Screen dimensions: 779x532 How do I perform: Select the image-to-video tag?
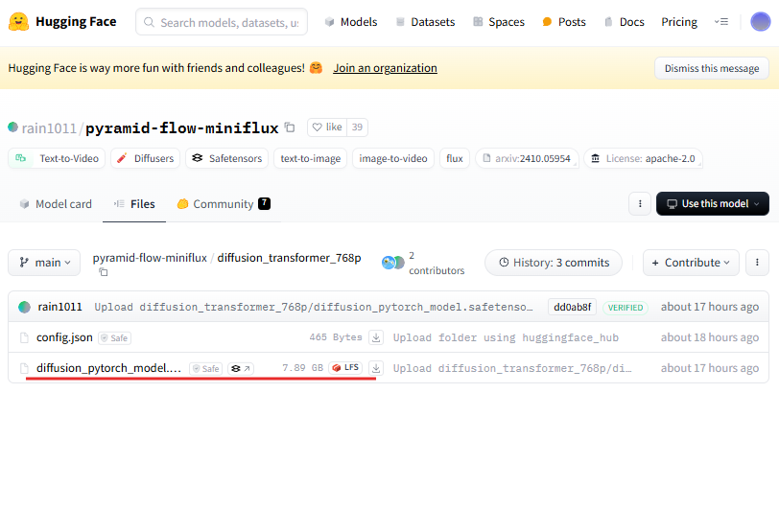tap(393, 158)
